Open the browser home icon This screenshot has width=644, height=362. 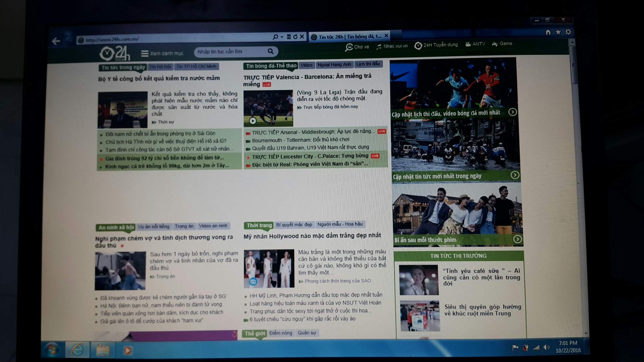(x=548, y=32)
